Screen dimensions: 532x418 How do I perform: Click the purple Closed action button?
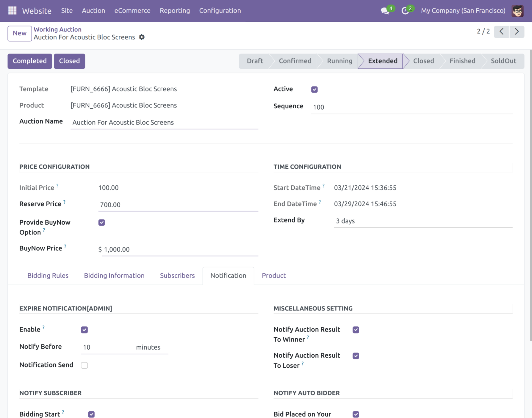[69, 61]
